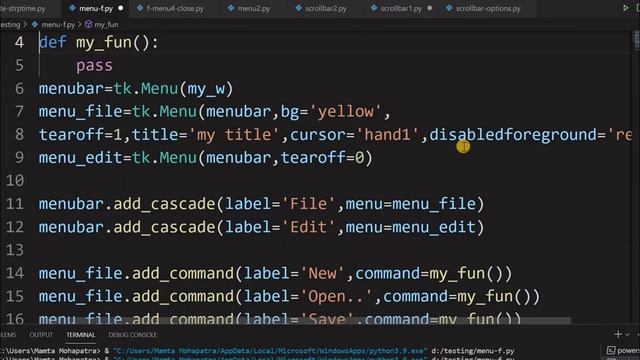Click the python3.9.exe path in terminal
The height and width of the screenshot is (360, 640).
[x=270, y=351]
